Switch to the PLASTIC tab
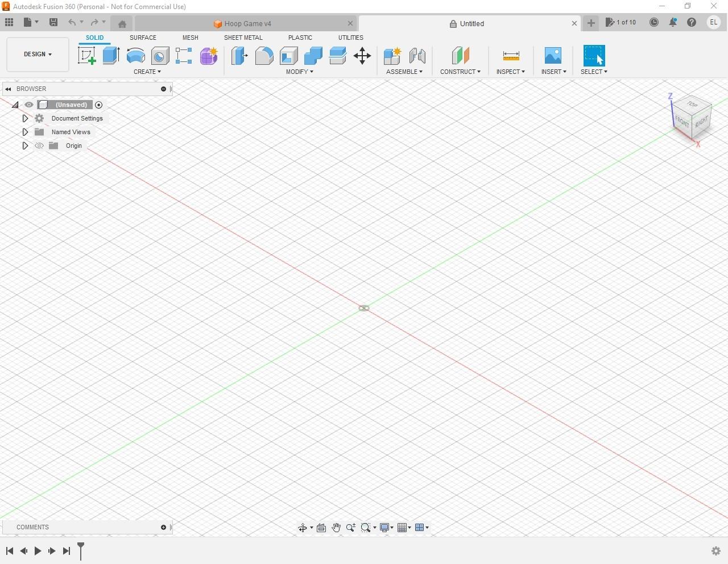728x564 pixels. click(x=300, y=38)
